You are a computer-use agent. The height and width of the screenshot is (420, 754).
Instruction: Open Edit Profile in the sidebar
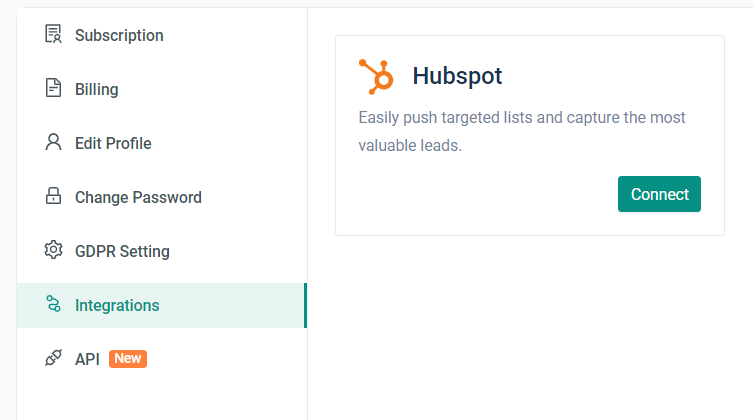[x=113, y=144]
